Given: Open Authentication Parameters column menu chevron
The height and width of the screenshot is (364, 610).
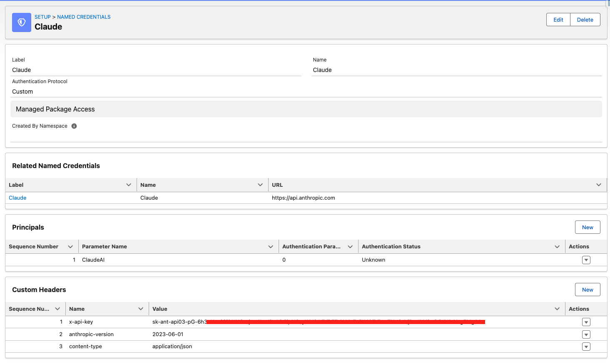Looking at the screenshot, I should 350,247.
